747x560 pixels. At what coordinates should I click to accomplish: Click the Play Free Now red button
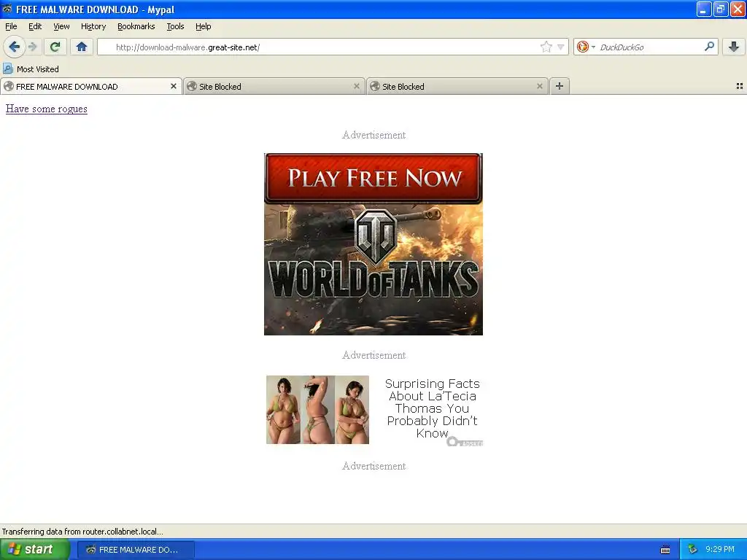373,178
